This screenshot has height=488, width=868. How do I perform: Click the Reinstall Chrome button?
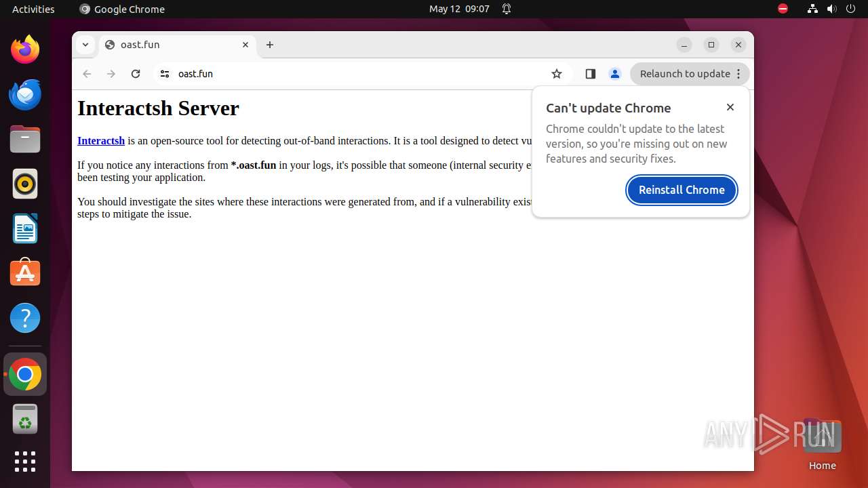pos(682,190)
